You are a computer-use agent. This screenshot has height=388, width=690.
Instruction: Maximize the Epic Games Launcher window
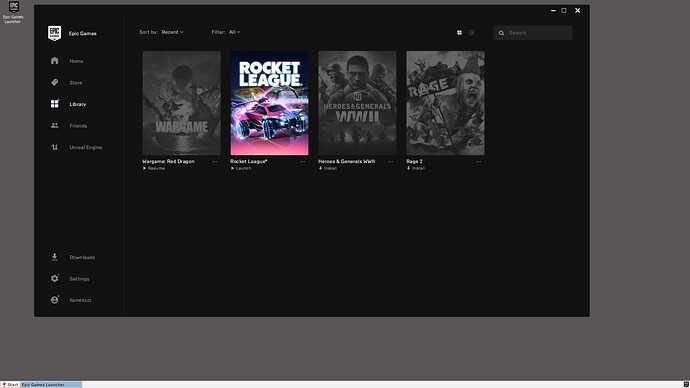(564, 11)
